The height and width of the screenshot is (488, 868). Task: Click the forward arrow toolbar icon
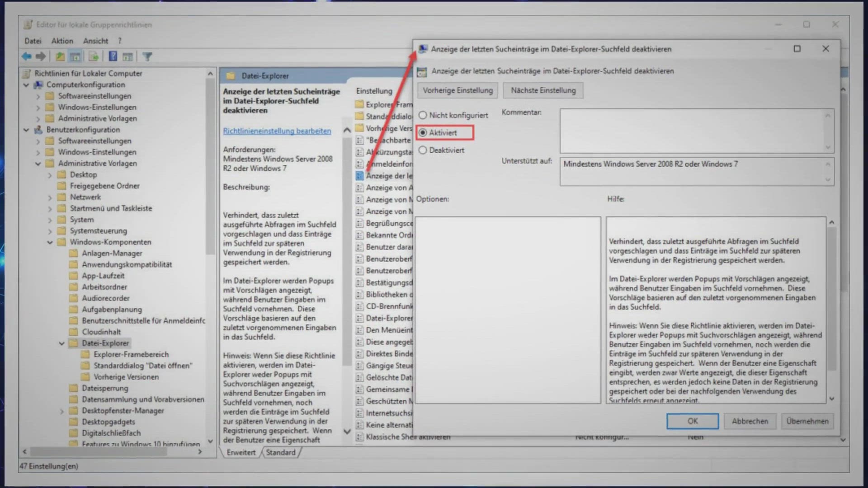pos(41,56)
